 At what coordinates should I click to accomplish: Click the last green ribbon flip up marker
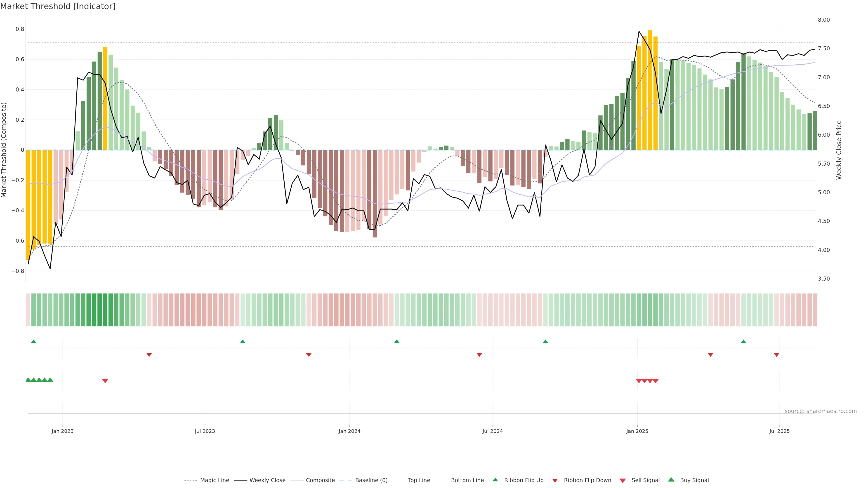(x=744, y=342)
